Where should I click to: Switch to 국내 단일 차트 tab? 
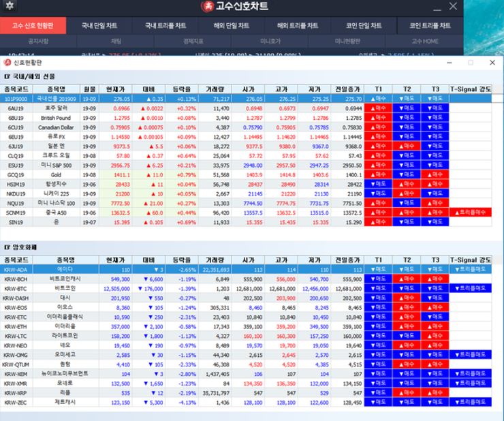pyautogui.click(x=99, y=26)
